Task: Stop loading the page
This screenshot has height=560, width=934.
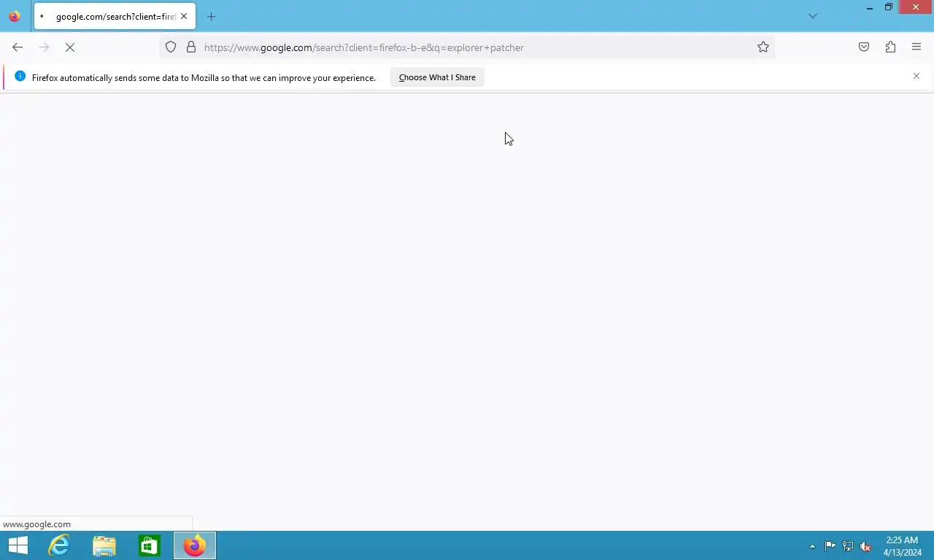Action: point(70,47)
